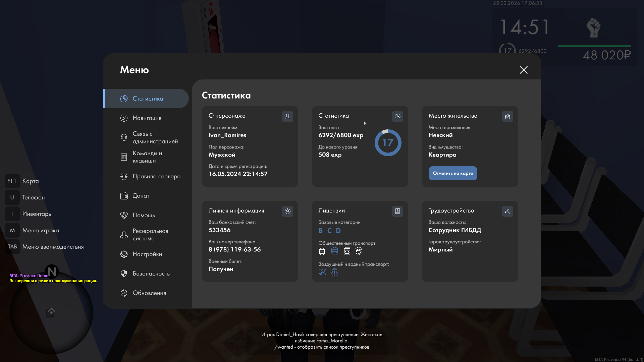Open Реферальная система section
The width and height of the screenshot is (644, 362).
(150, 235)
